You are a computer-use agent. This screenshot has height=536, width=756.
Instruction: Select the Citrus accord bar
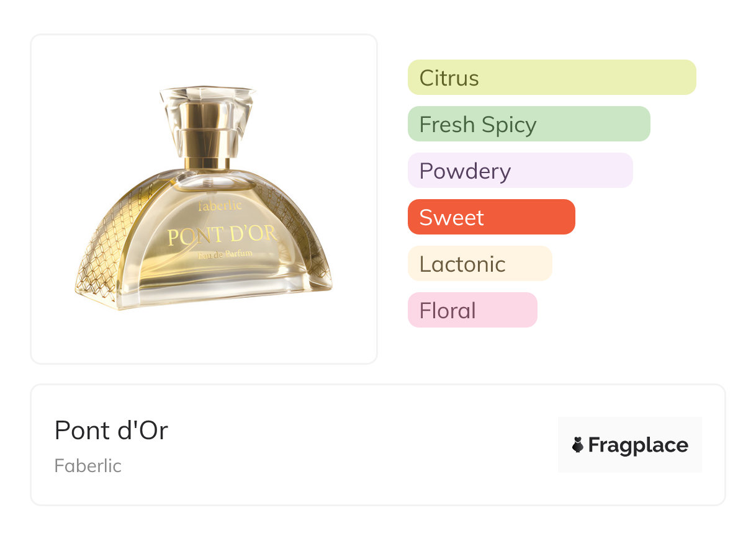pos(551,78)
